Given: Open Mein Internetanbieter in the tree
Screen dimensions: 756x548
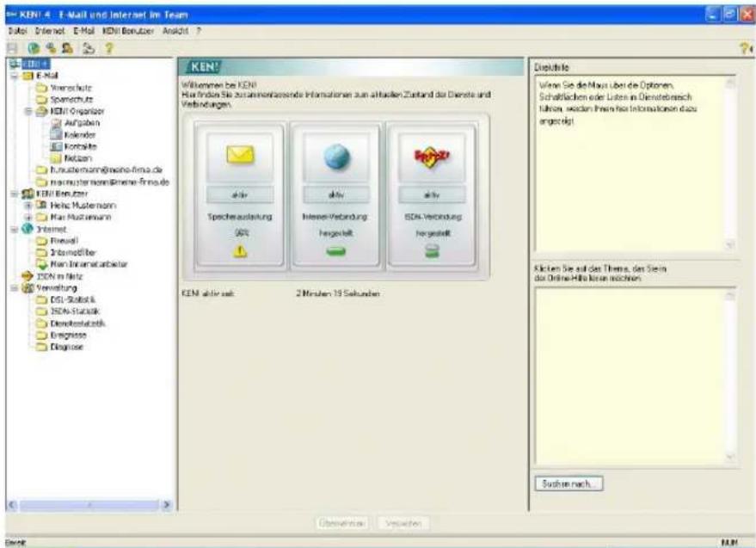Looking at the screenshot, I should pyautogui.click(x=89, y=264).
